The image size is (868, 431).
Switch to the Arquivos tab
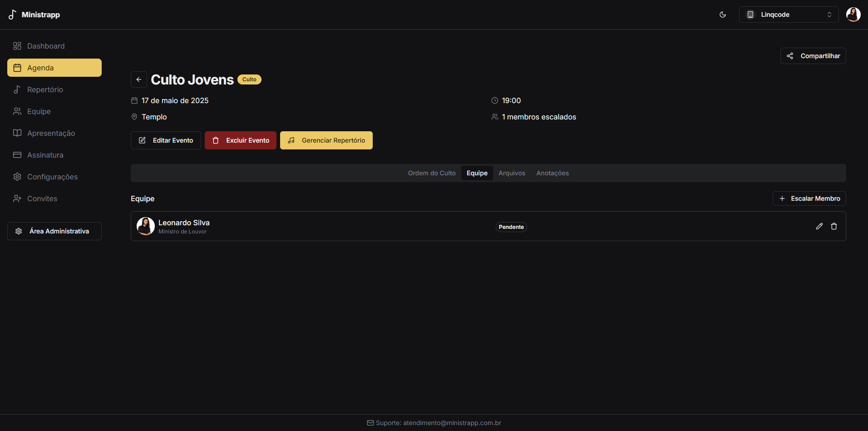tap(512, 173)
